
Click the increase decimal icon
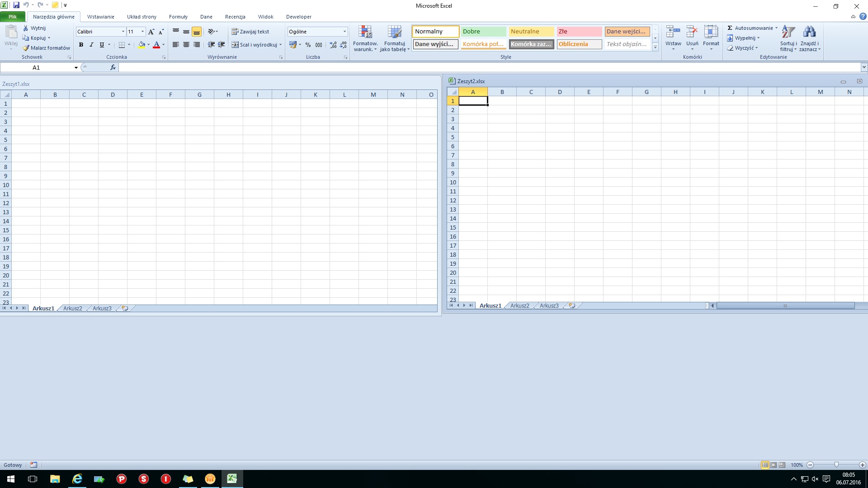333,45
